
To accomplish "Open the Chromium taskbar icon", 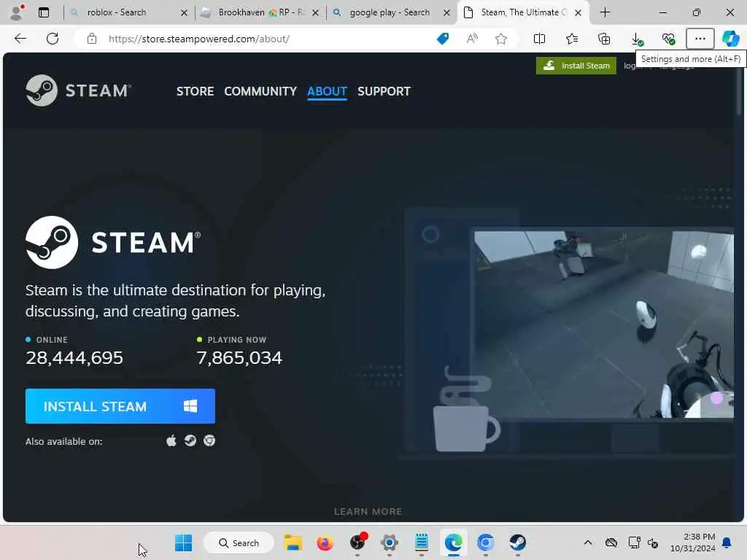I will point(485,542).
